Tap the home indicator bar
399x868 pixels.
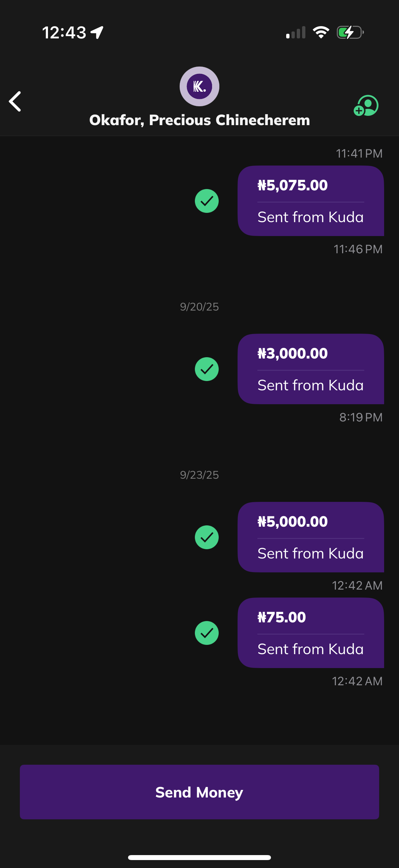[x=199, y=857]
